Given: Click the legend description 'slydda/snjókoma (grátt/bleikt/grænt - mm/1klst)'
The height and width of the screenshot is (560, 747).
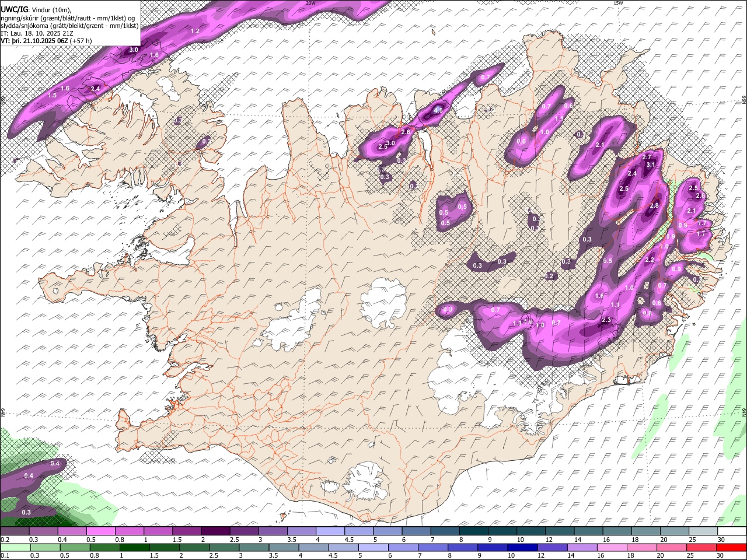Looking at the screenshot, I should click(69, 26).
